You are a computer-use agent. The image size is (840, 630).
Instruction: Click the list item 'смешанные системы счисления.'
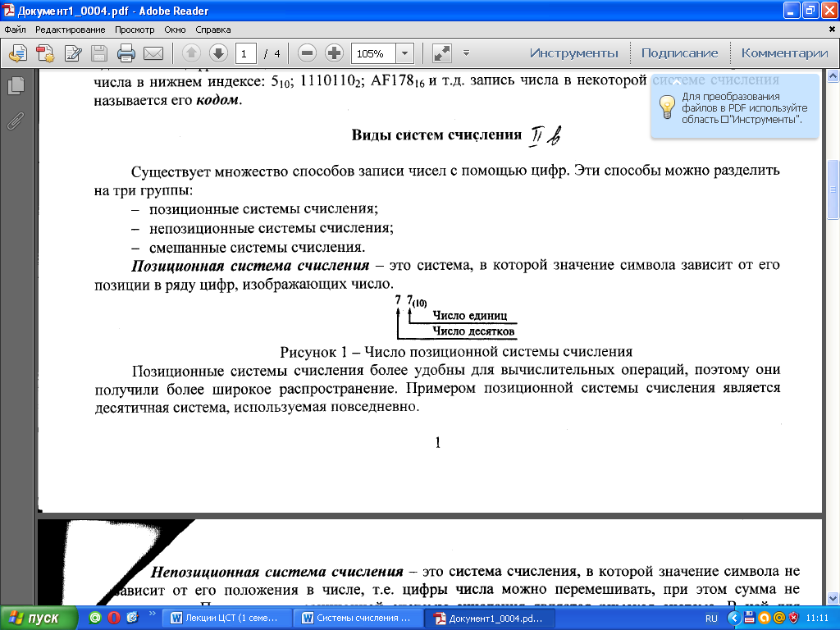[x=257, y=247]
